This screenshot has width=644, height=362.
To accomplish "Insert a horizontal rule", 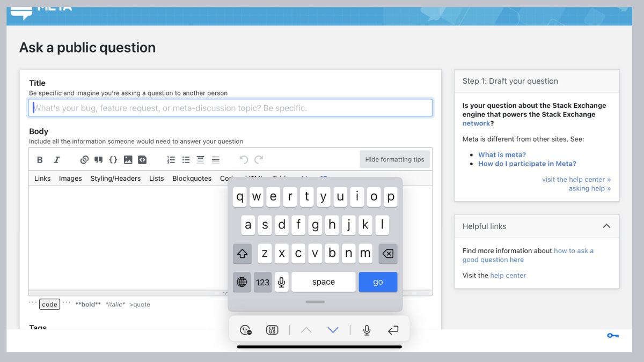I will click(215, 160).
